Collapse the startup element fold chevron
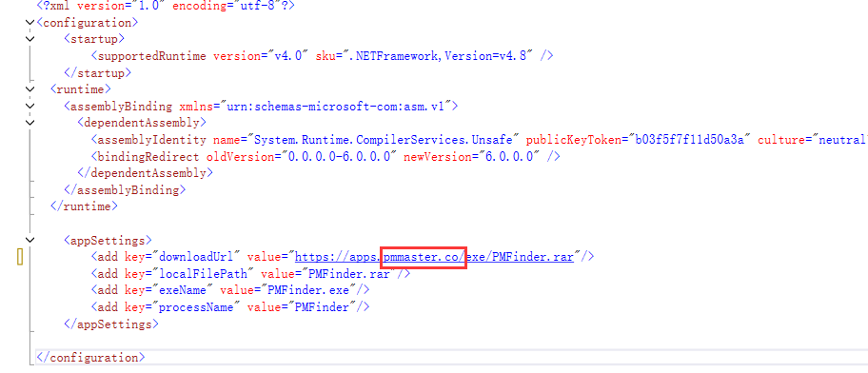Viewport: 868px width, 373px height. 30,39
